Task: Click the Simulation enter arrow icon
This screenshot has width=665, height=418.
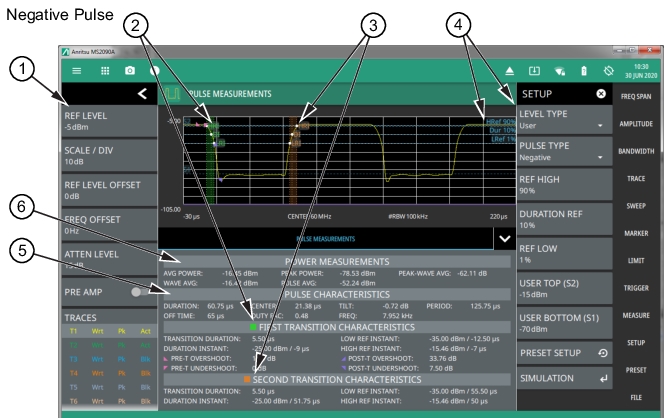Action: point(603,379)
